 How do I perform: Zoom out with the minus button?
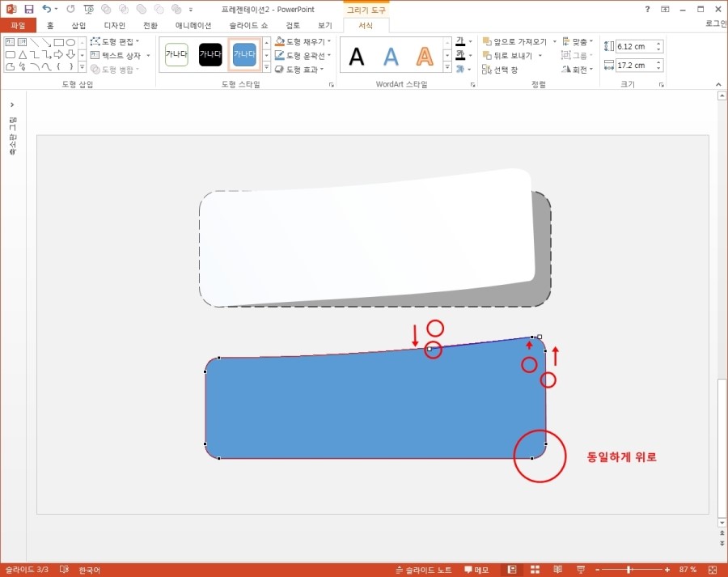597,570
